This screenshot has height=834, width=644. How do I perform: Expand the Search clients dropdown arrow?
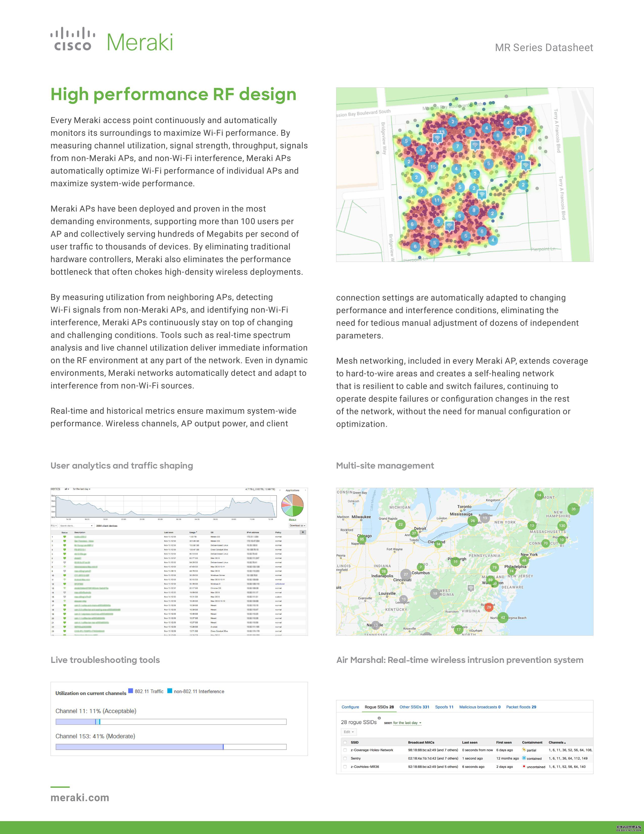[x=92, y=526]
